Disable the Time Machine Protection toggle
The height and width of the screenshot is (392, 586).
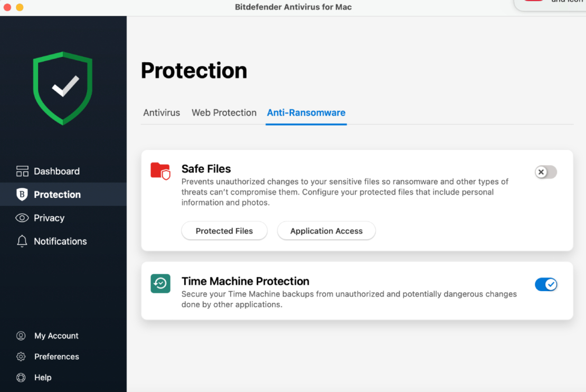pyautogui.click(x=546, y=284)
